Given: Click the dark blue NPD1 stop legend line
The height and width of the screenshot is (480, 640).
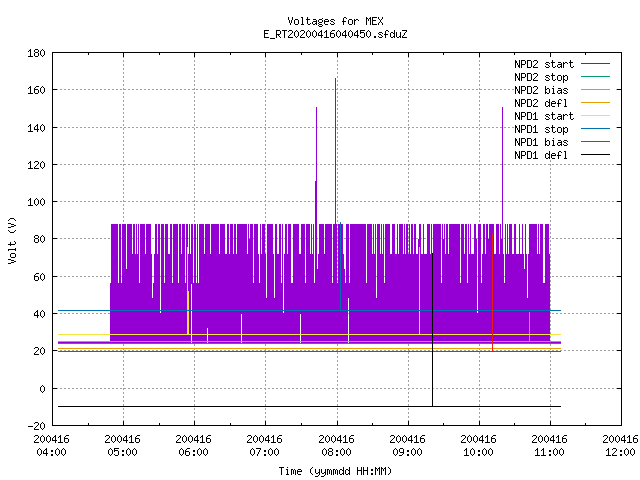Looking at the screenshot, I should coord(595,129).
